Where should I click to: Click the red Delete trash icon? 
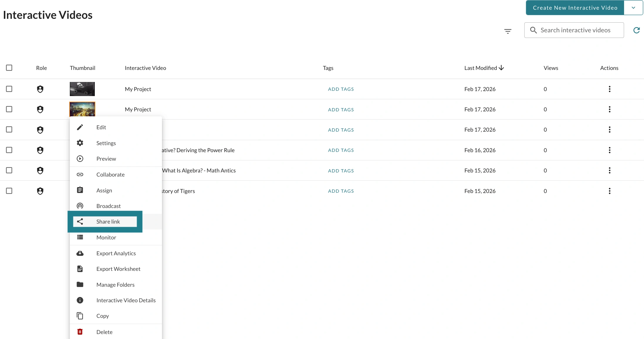[80, 332]
